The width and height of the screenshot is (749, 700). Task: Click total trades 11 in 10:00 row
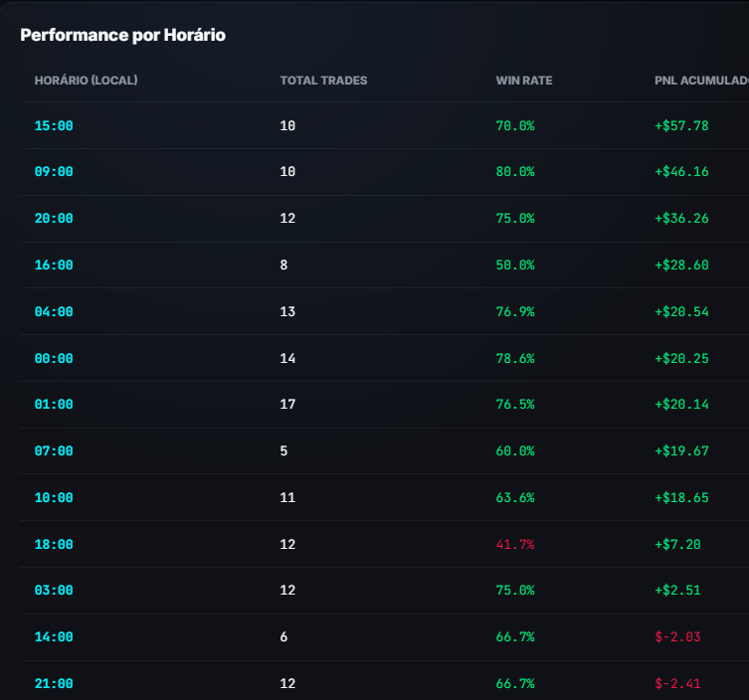tap(287, 498)
